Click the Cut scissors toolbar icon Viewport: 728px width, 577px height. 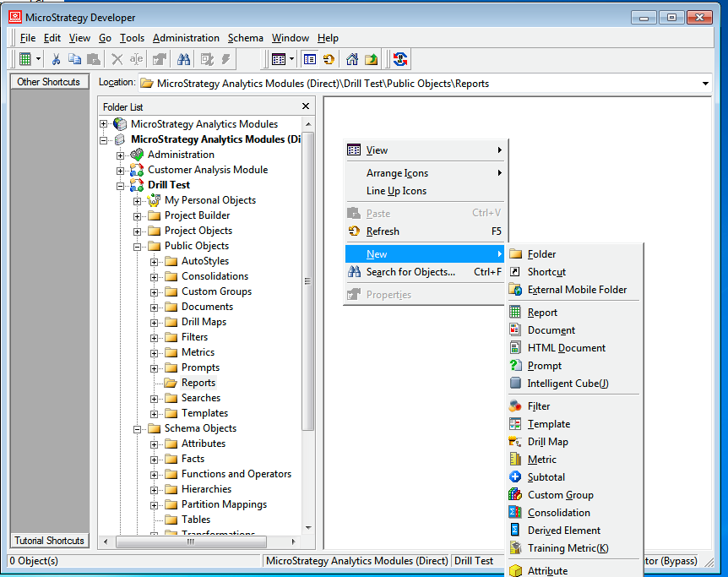(x=56, y=59)
